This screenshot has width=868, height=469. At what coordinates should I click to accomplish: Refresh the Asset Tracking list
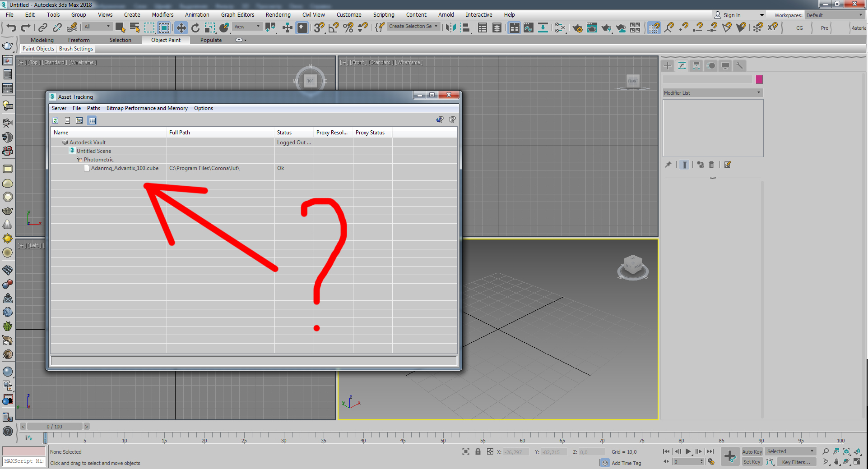point(55,120)
